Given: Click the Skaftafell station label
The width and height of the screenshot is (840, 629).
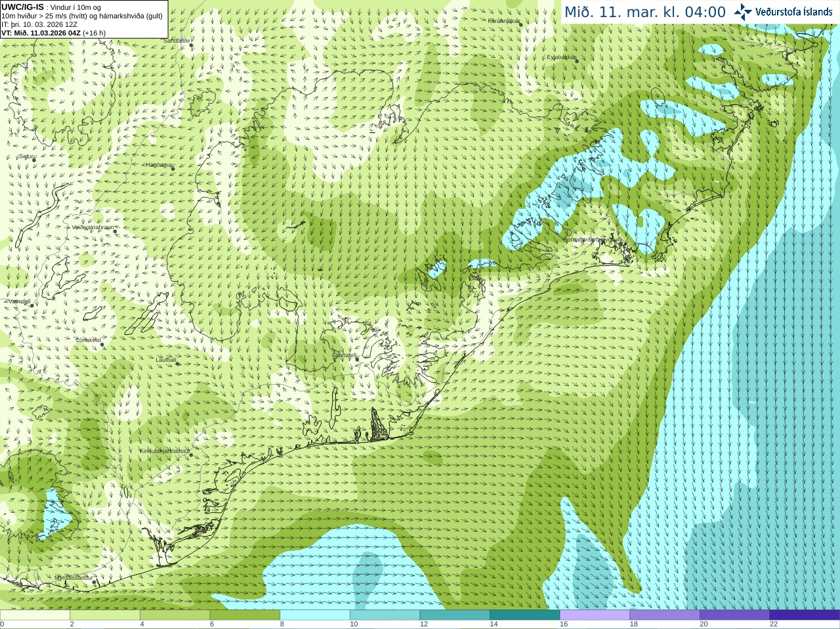Looking at the screenshot, I should click(x=343, y=355).
